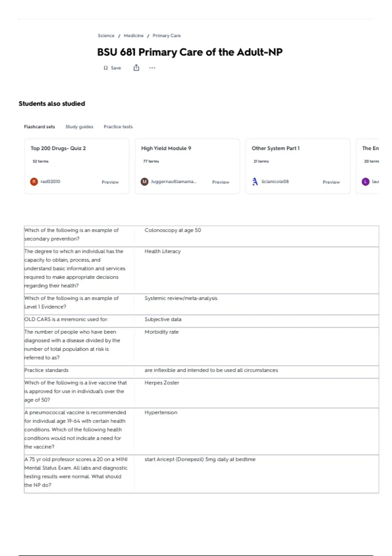
Task: Switch to the Study guides tab
Action: (x=79, y=127)
